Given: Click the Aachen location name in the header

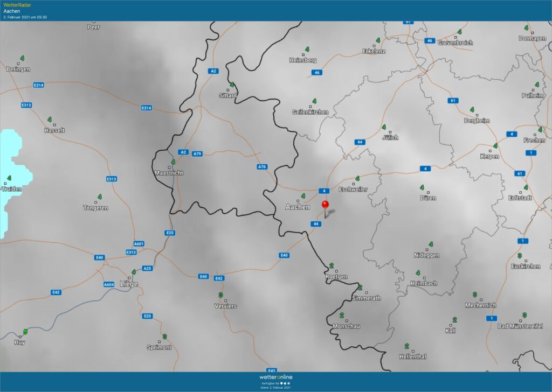Looking at the screenshot, I should [x=12, y=11].
